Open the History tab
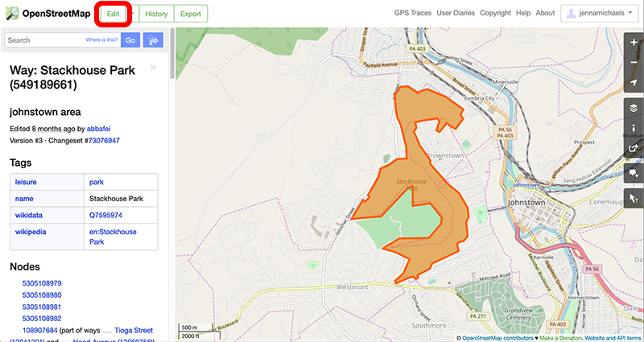 coord(156,14)
